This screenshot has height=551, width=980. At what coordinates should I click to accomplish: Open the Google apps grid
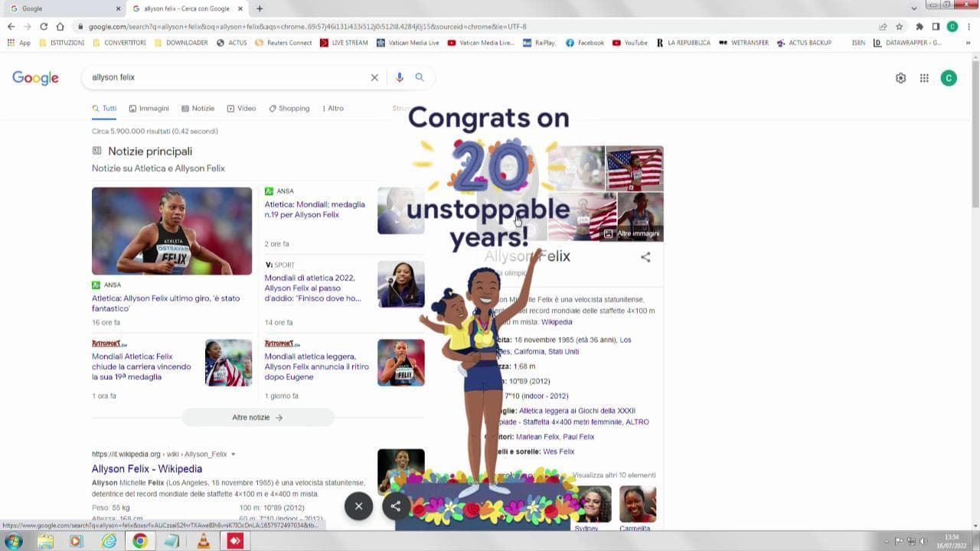coord(924,78)
